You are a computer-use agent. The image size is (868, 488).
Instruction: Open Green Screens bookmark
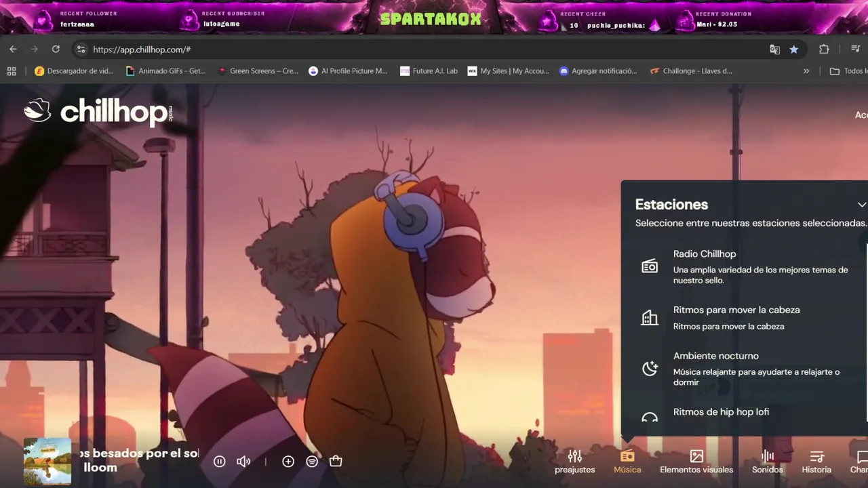point(258,70)
